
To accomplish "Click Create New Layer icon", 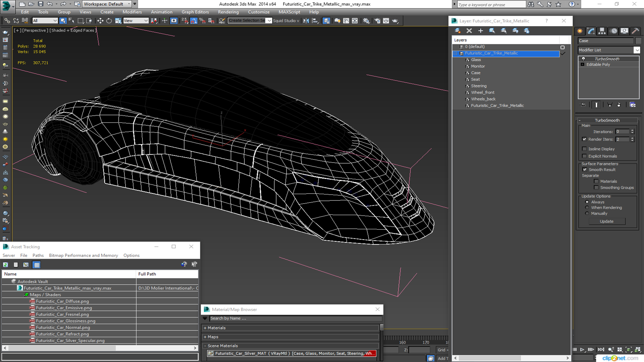I will click(458, 31).
